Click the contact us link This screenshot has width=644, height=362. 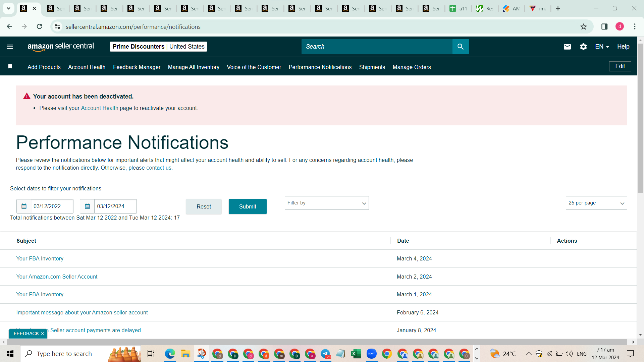(159, 168)
